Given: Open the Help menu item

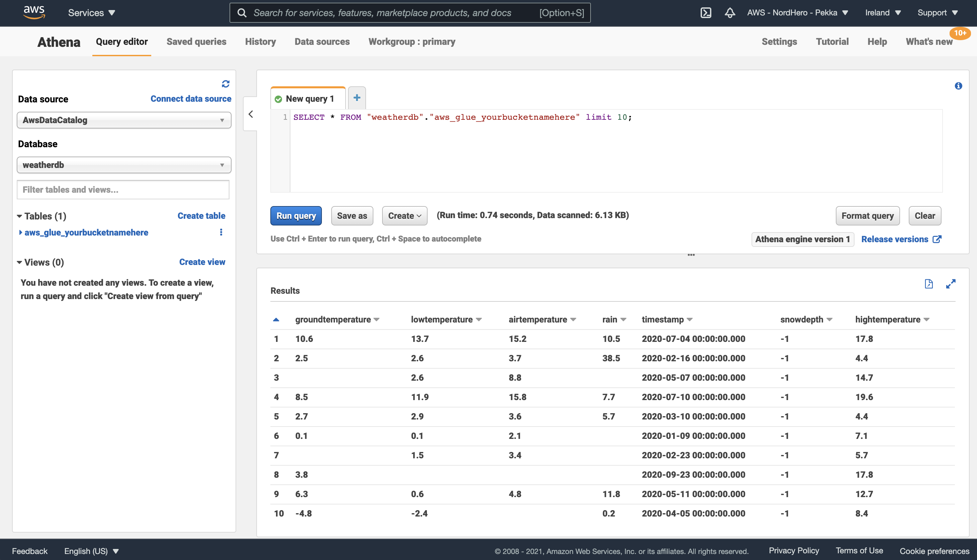Looking at the screenshot, I should coord(877,41).
